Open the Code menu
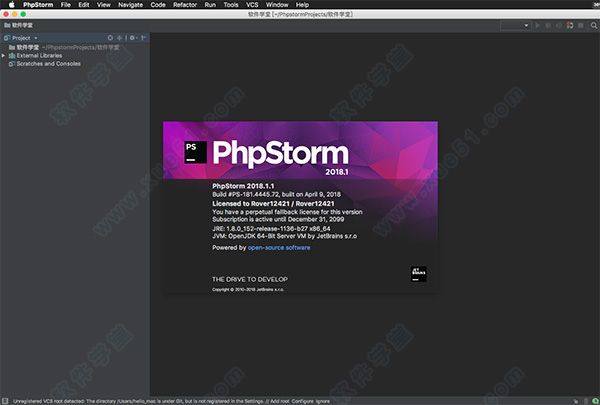 [x=158, y=5]
